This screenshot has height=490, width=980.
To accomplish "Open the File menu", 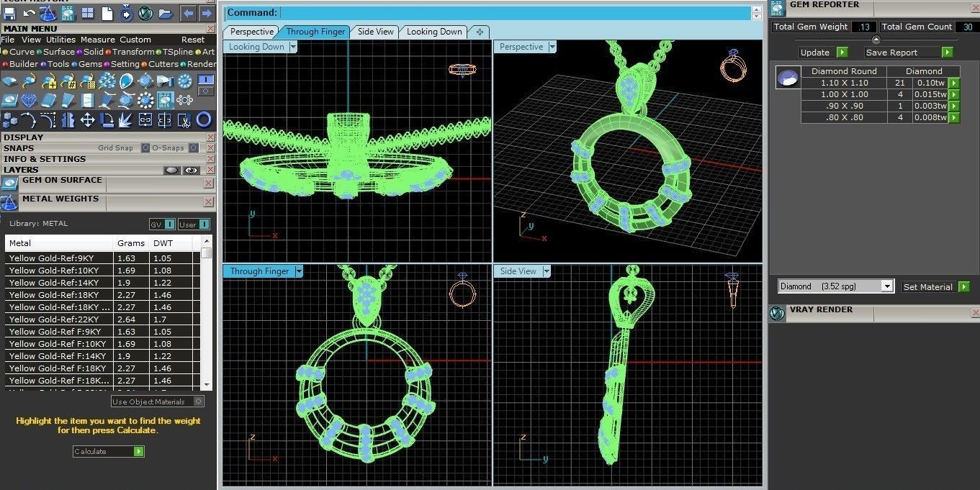I will (8, 40).
